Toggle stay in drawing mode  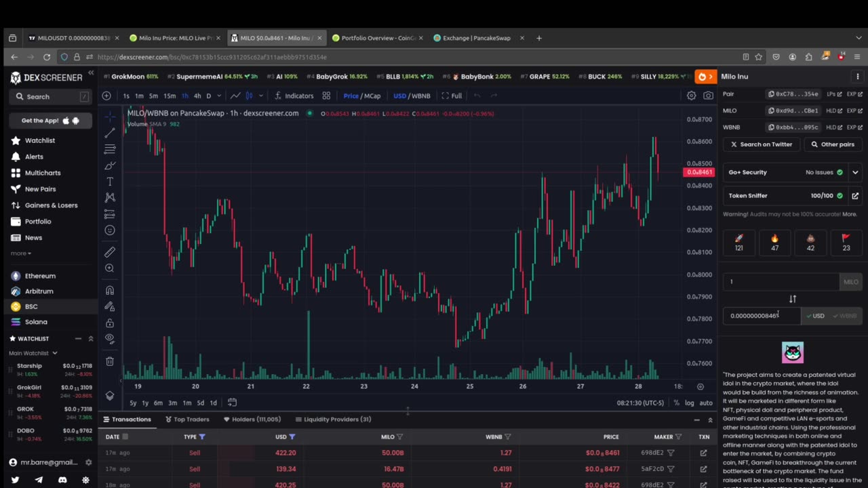110,306
